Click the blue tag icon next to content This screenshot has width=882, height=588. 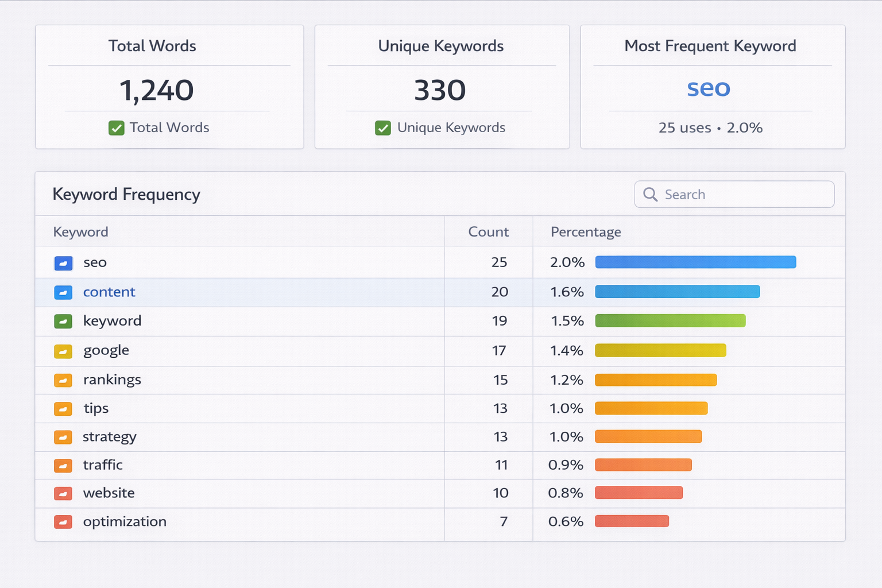63,292
